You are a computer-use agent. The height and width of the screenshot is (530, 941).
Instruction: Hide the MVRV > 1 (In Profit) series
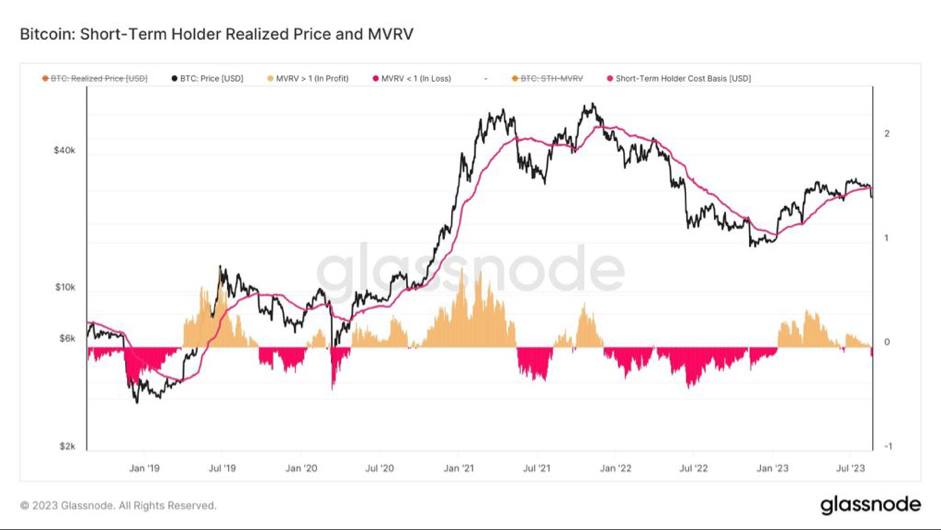pyautogui.click(x=313, y=78)
